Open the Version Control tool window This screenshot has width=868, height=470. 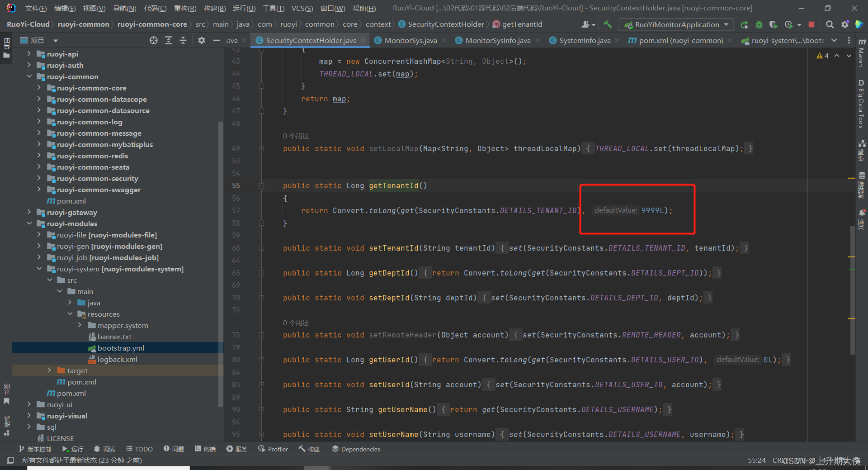35,449
